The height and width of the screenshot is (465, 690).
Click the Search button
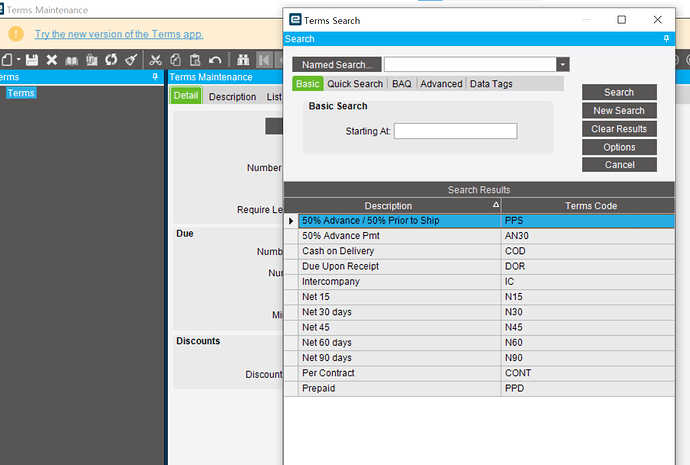pos(619,92)
